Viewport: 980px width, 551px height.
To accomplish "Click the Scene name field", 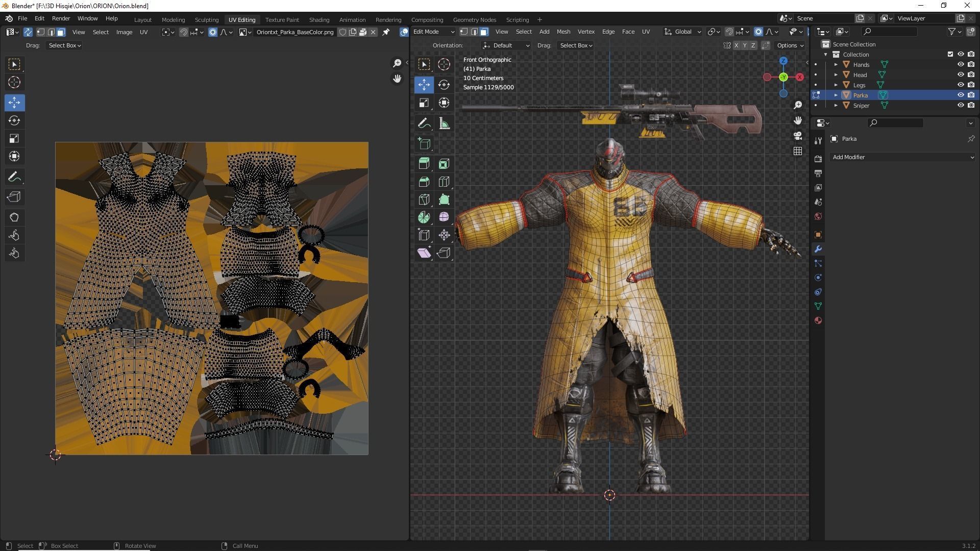I will pos(824,18).
